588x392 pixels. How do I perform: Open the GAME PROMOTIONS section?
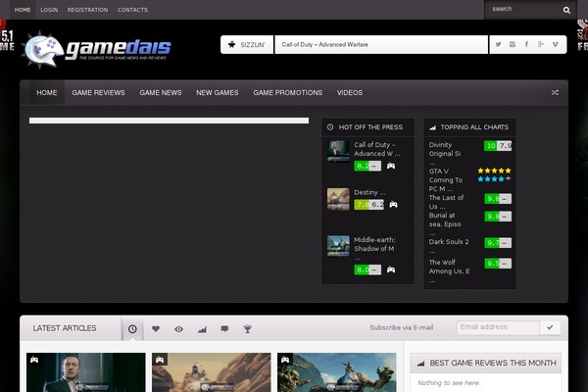click(x=287, y=93)
